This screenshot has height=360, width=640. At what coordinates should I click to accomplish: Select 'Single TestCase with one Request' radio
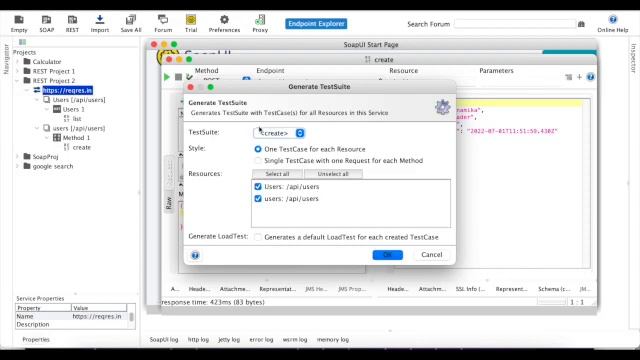258,160
